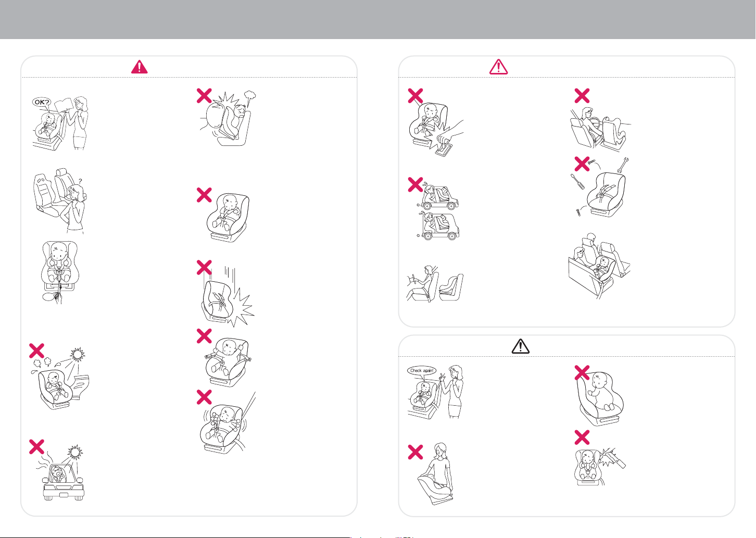Image resolution: width=756 pixels, height=538 pixels.
Task: Click the sun above the overheated baby seat
Action: click(78, 355)
